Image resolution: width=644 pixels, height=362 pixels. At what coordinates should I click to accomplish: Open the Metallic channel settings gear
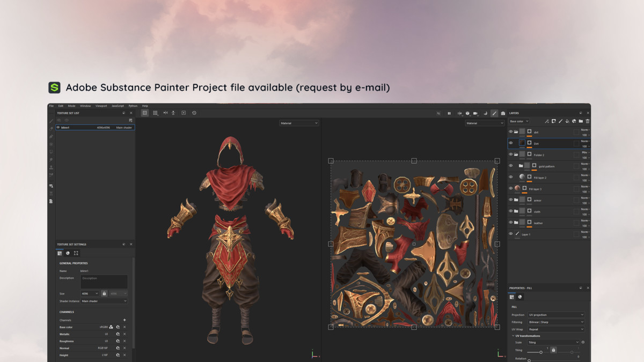point(118,334)
